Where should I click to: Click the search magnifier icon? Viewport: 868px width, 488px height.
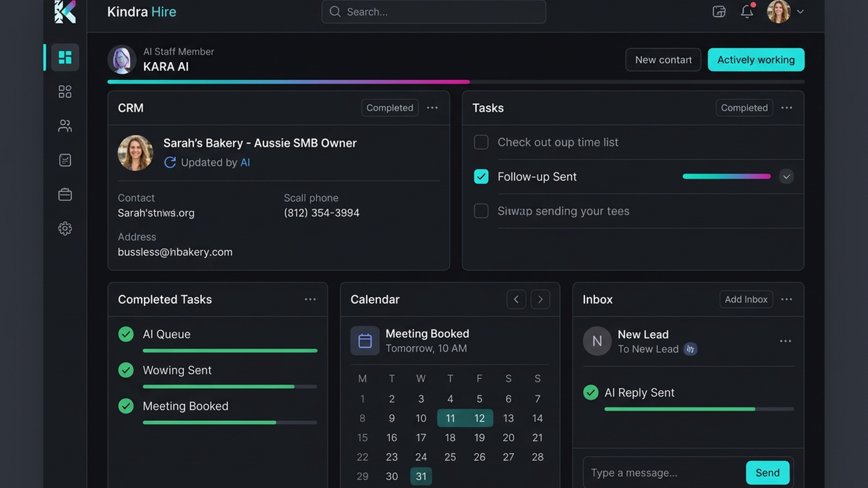pyautogui.click(x=335, y=11)
